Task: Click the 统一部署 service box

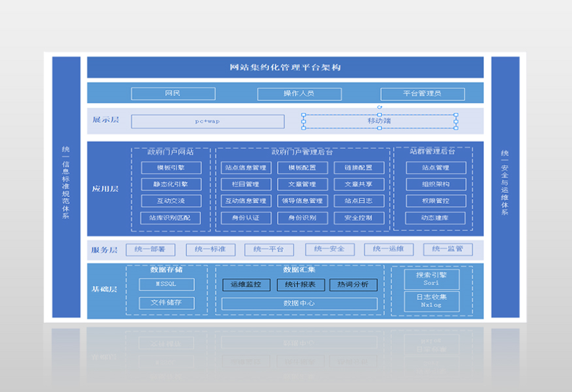Action: (155, 249)
